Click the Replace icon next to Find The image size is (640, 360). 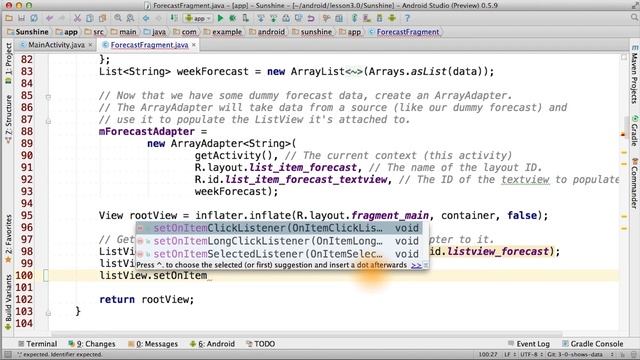coord(130,18)
